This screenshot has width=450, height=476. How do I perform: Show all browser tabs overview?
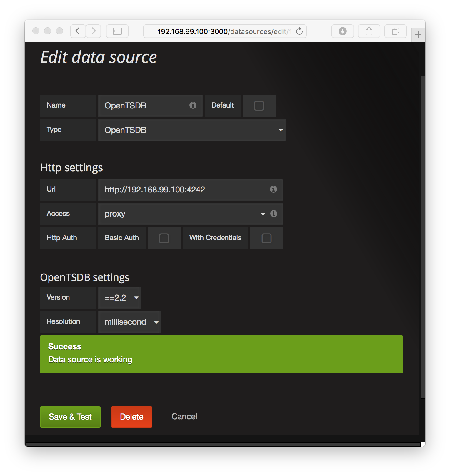tap(396, 31)
